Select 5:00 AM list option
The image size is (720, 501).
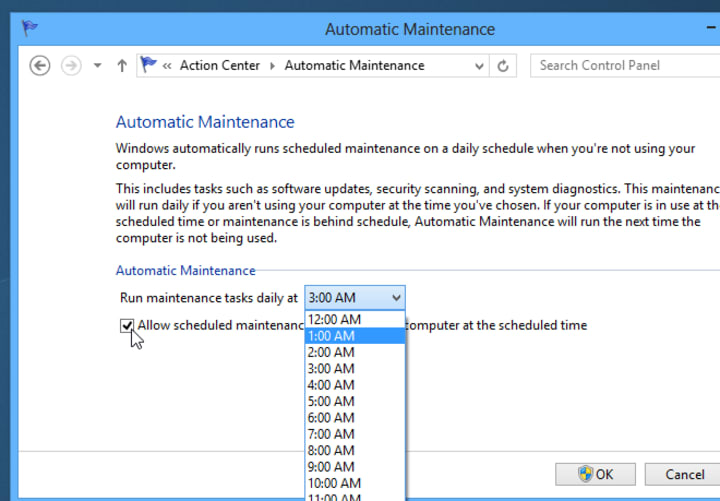click(x=354, y=401)
